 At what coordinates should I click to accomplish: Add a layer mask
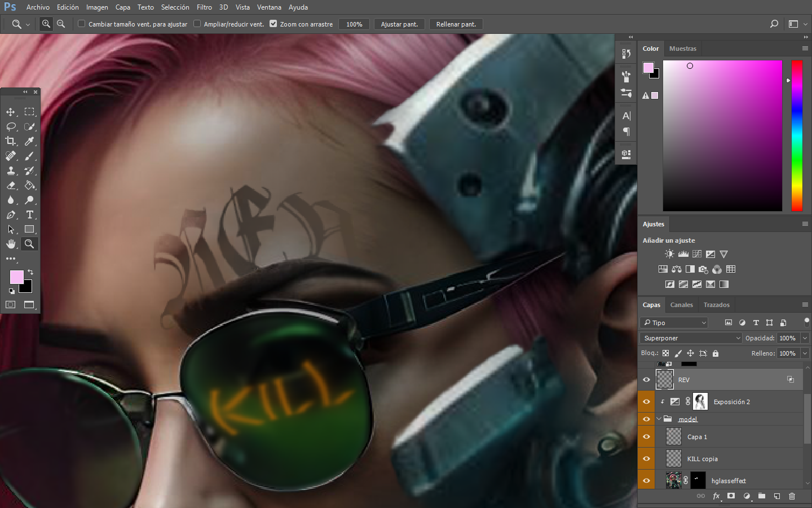pos(731,496)
